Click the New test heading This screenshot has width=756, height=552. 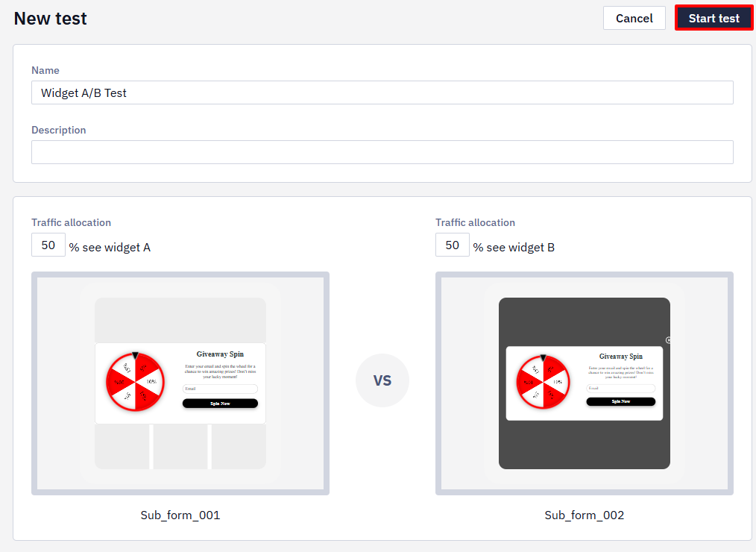pos(51,19)
